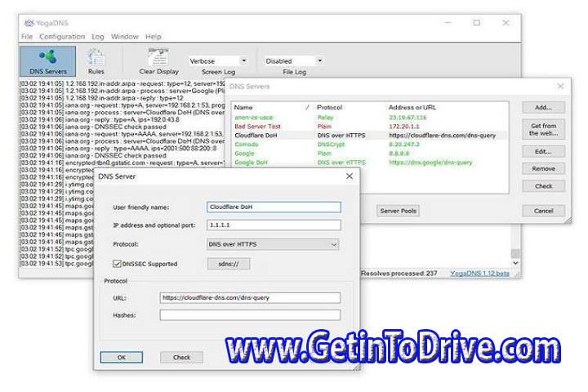
Task: Click the Check button in DNS Servers window
Action: click(543, 186)
